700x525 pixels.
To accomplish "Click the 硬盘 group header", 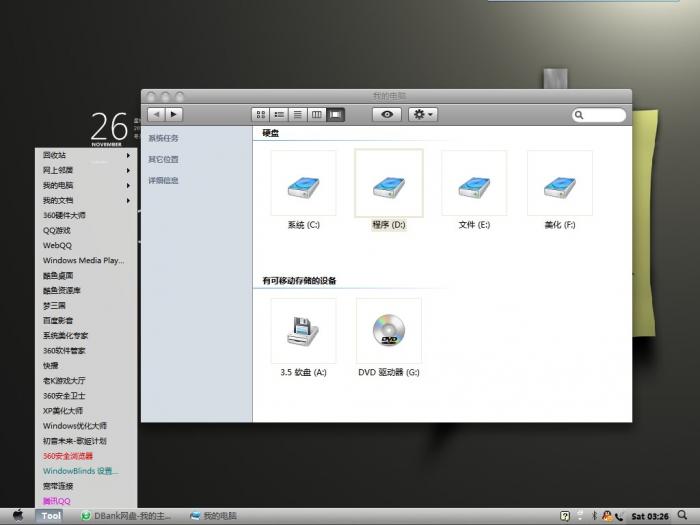I will click(x=271, y=133).
